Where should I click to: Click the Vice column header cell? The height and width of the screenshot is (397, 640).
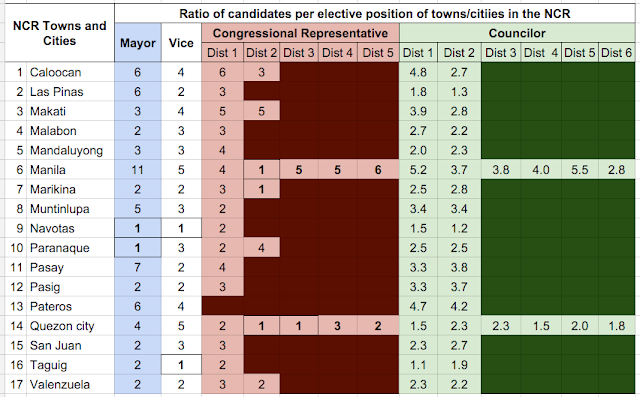tap(181, 43)
